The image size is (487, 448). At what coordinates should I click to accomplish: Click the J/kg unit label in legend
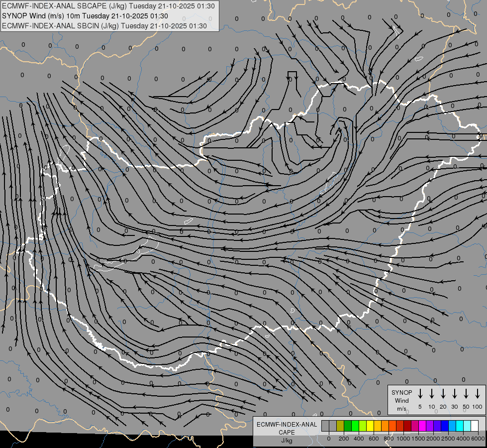click(287, 441)
